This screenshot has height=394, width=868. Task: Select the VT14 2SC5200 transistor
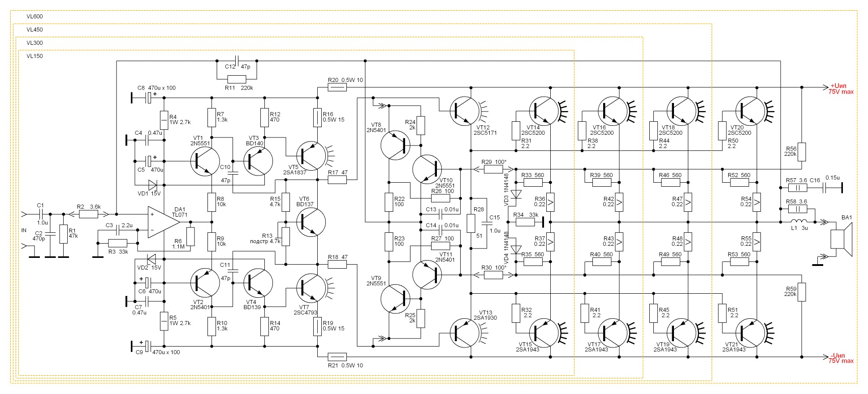point(544,111)
